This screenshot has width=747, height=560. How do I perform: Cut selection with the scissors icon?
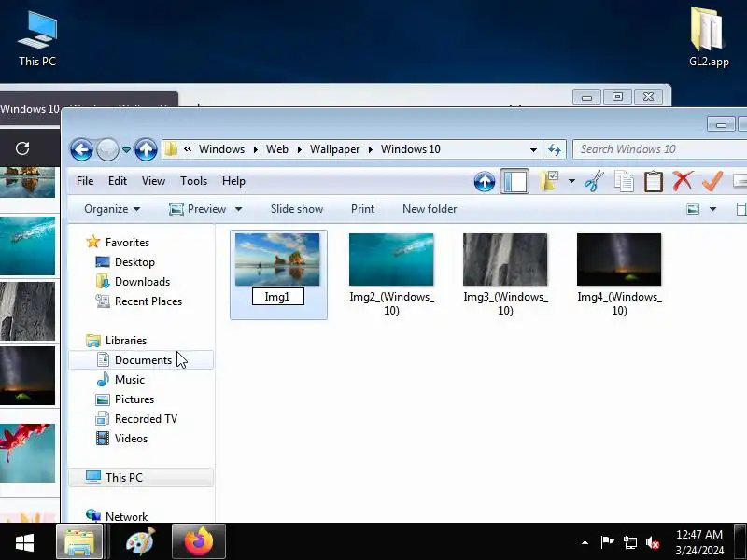(x=594, y=181)
